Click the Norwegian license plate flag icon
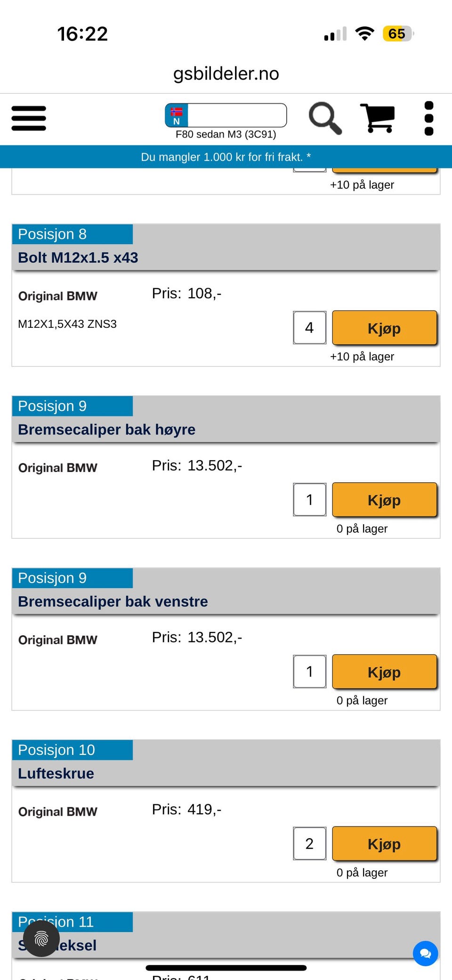This screenshot has height=980, width=452. (178, 114)
